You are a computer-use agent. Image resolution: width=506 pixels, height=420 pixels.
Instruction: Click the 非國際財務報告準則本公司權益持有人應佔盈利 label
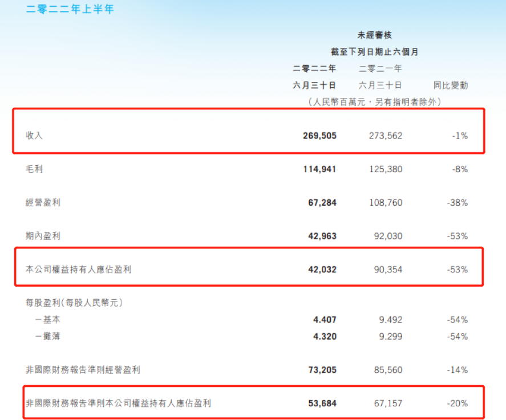tap(119, 403)
